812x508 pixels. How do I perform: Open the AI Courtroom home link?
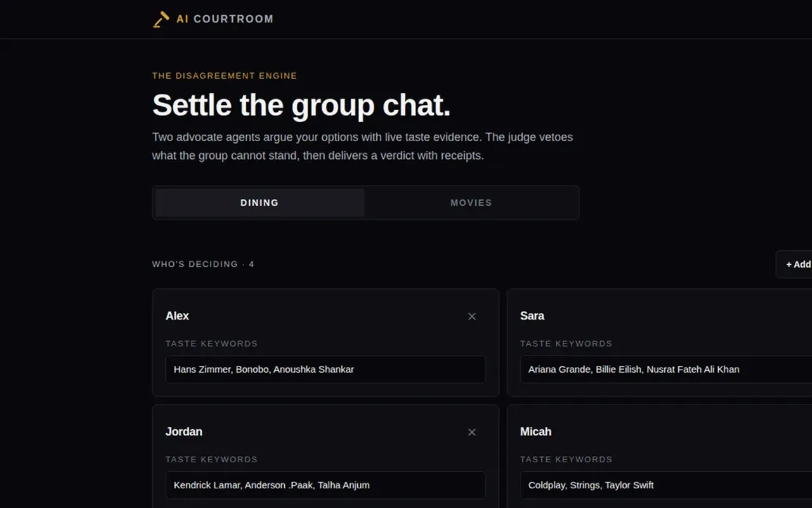pos(213,19)
